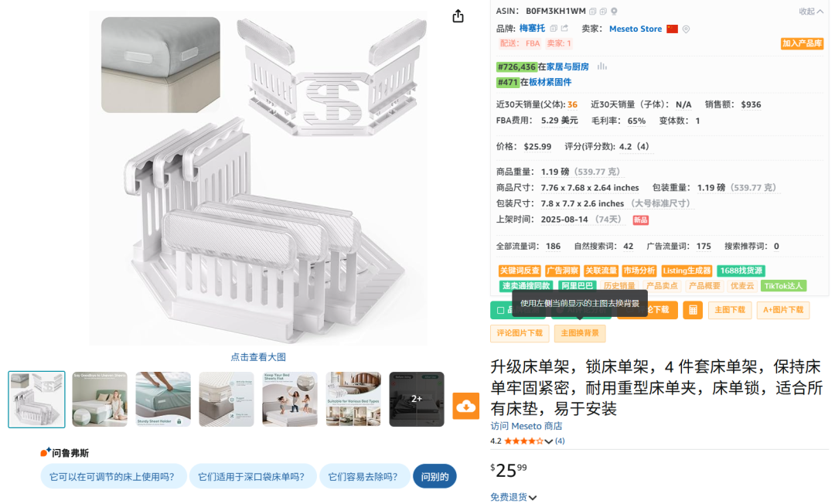Click the China flag icon beside seller

pyautogui.click(x=672, y=29)
